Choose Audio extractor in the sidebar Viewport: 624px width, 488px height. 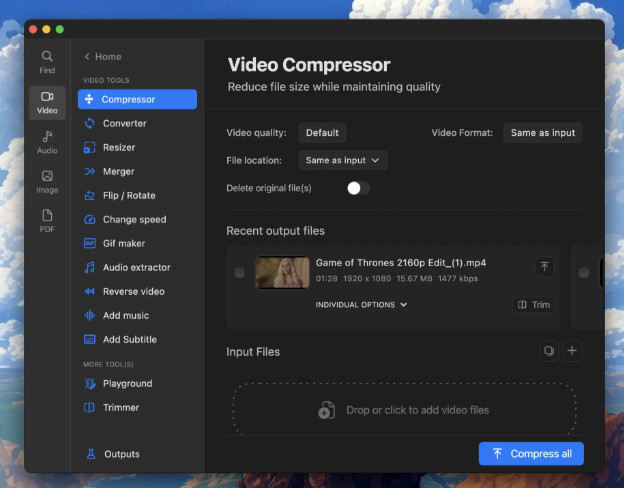(x=136, y=267)
